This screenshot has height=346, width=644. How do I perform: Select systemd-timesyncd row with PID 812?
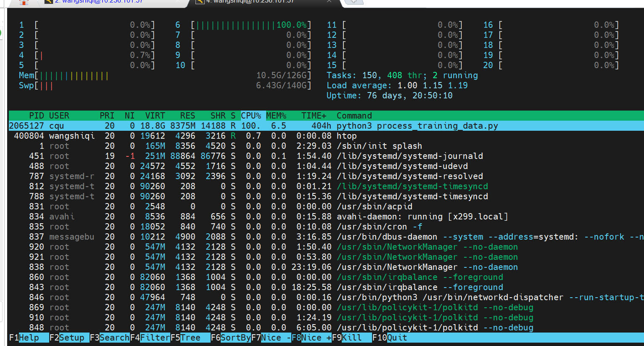tap(326, 186)
